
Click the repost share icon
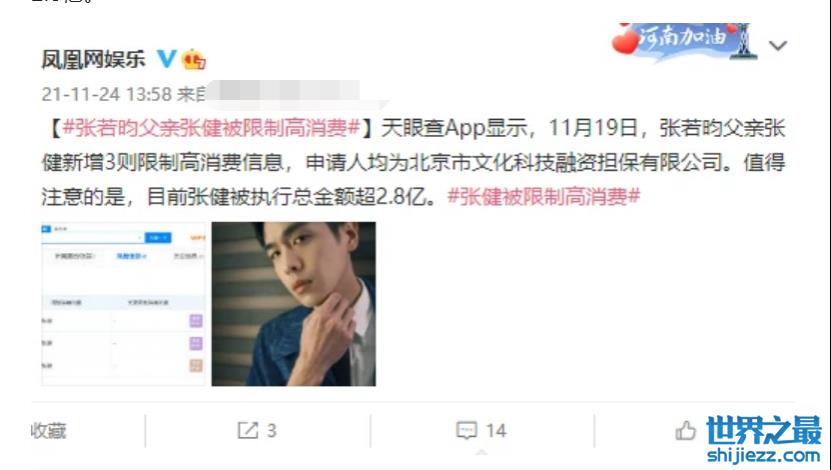(247, 430)
